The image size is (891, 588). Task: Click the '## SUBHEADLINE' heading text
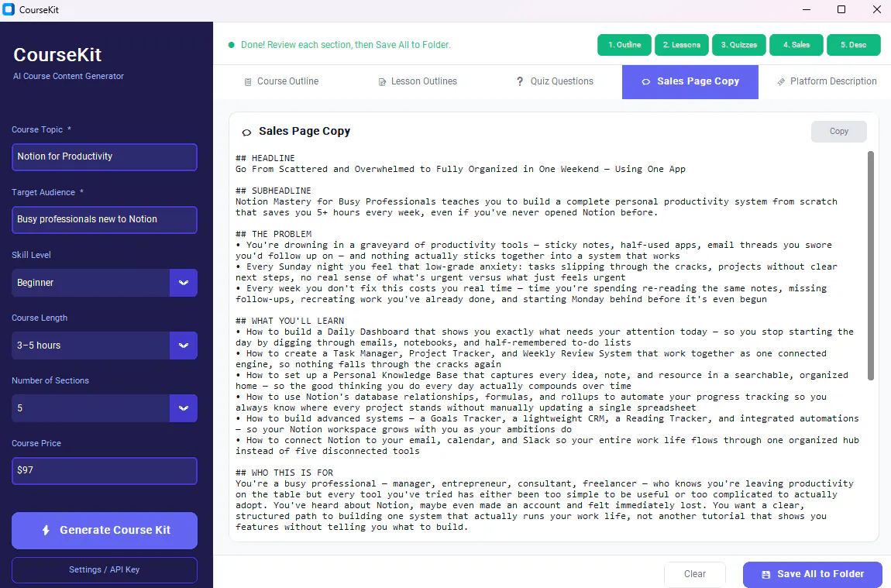point(273,191)
